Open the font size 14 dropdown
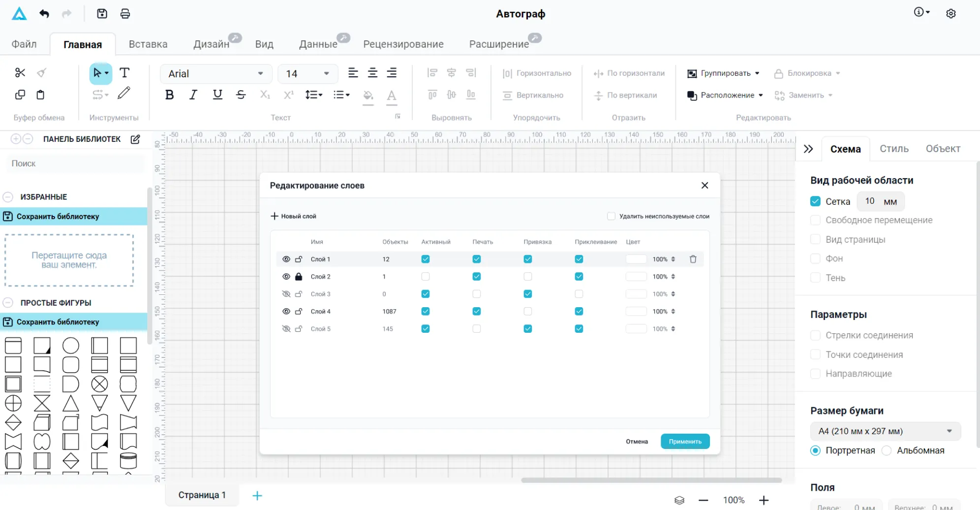 click(x=308, y=74)
